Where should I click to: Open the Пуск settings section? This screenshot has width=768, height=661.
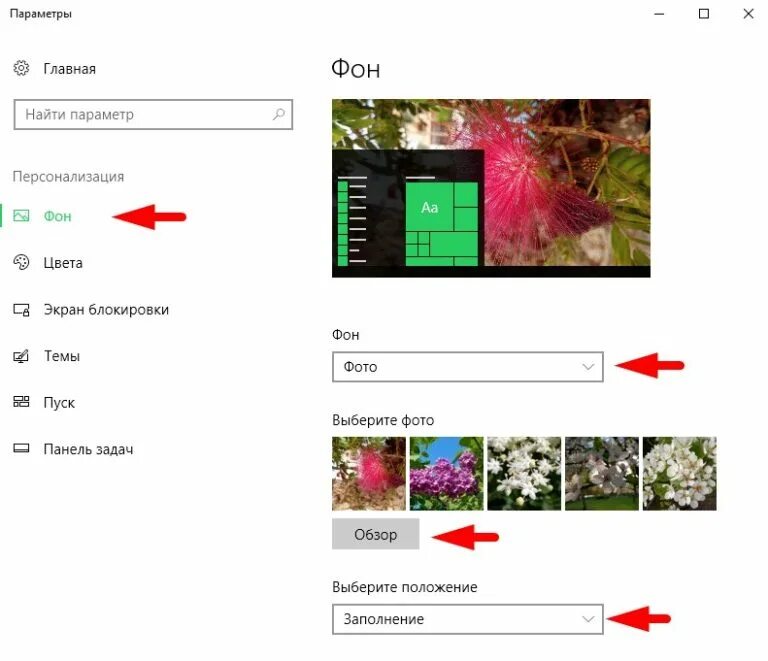(59, 402)
